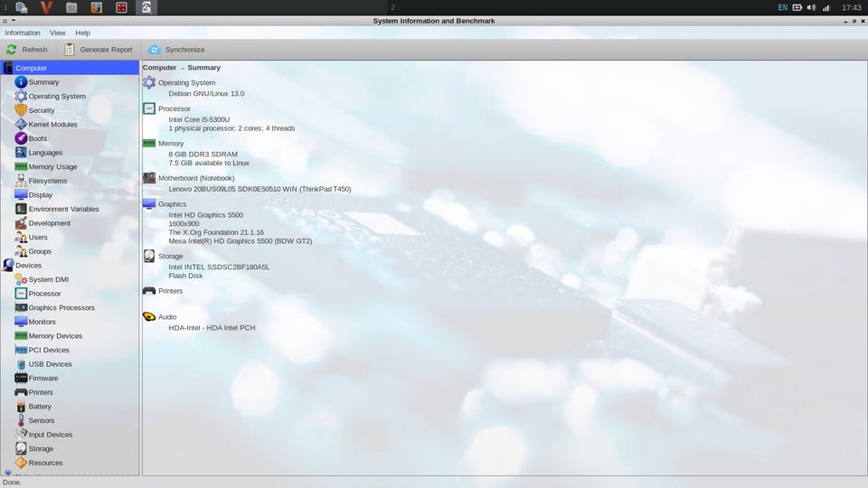868x488 pixels.
Task: Open the Help menu
Action: (82, 33)
